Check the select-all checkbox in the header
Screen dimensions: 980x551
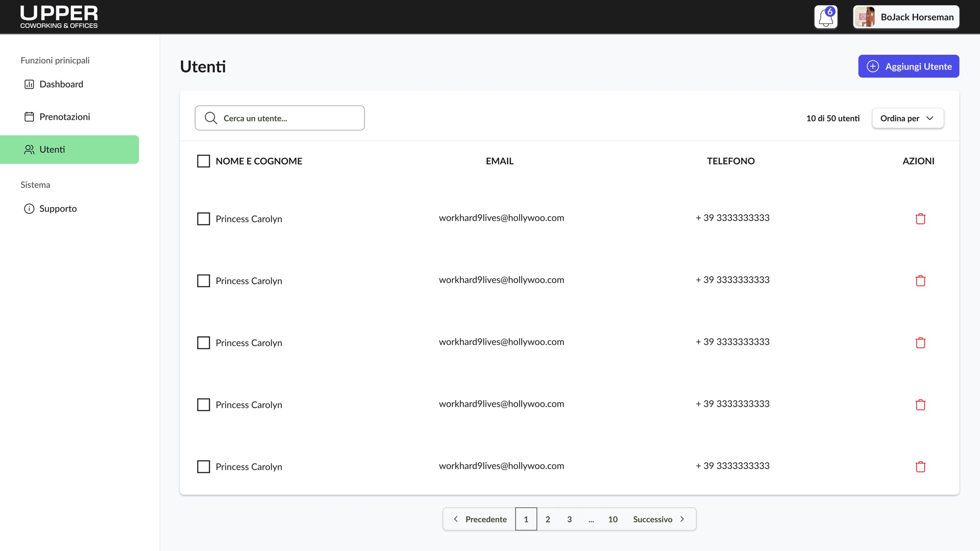tap(204, 161)
